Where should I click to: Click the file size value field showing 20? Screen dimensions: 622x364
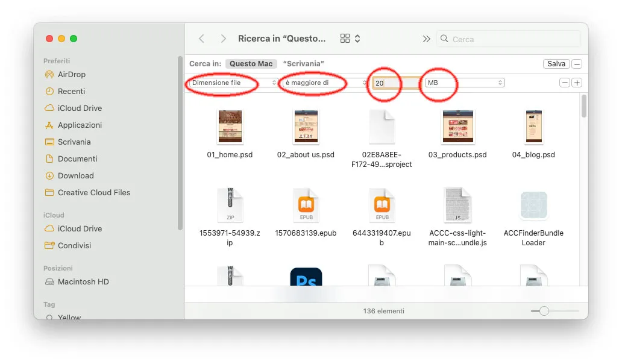386,83
